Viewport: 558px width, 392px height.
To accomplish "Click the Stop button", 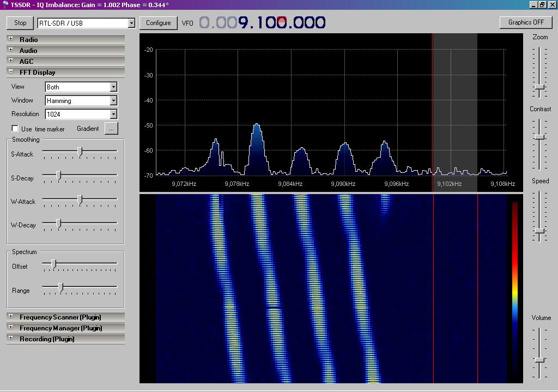I will coord(20,23).
